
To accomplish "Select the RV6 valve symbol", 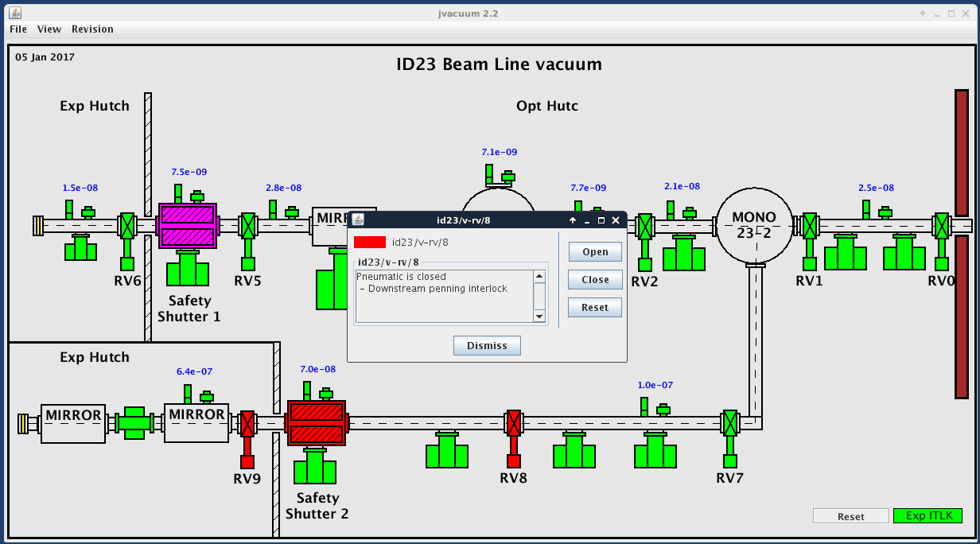I will pyautogui.click(x=126, y=226).
